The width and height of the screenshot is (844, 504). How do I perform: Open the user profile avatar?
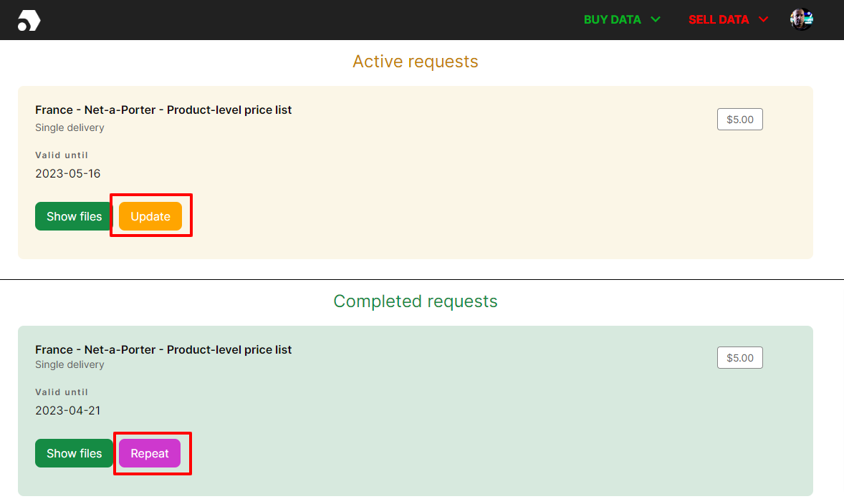[x=802, y=20]
